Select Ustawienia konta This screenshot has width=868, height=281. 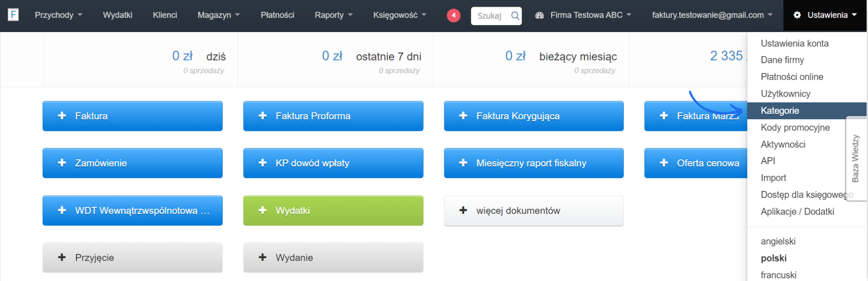(795, 43)
